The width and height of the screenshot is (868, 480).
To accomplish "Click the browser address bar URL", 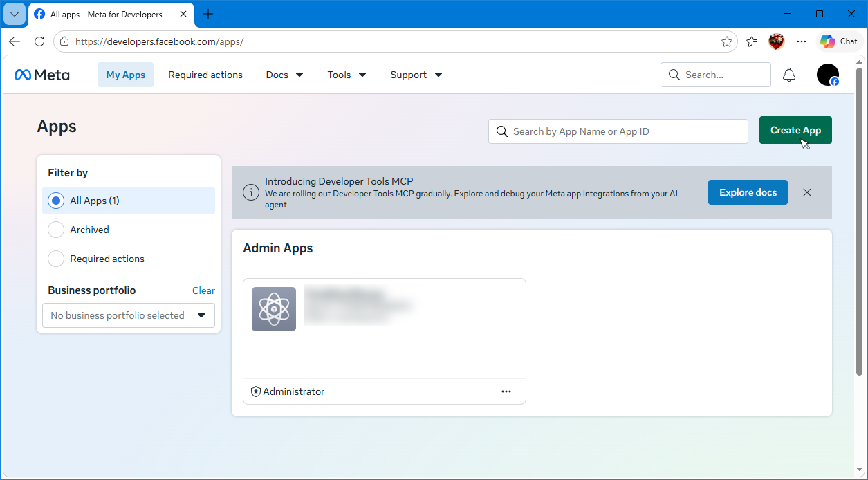I will [159, 41].
